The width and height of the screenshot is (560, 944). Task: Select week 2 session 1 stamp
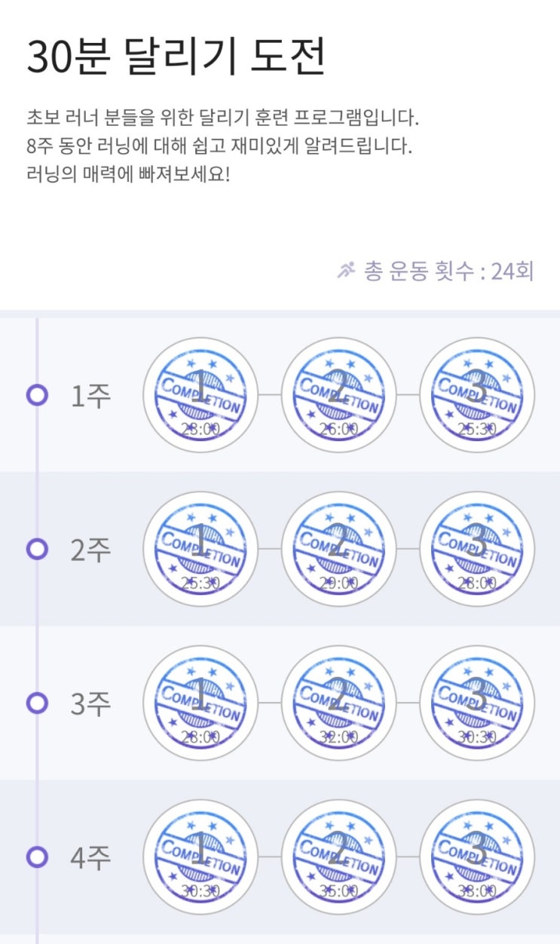coord(200,549)
